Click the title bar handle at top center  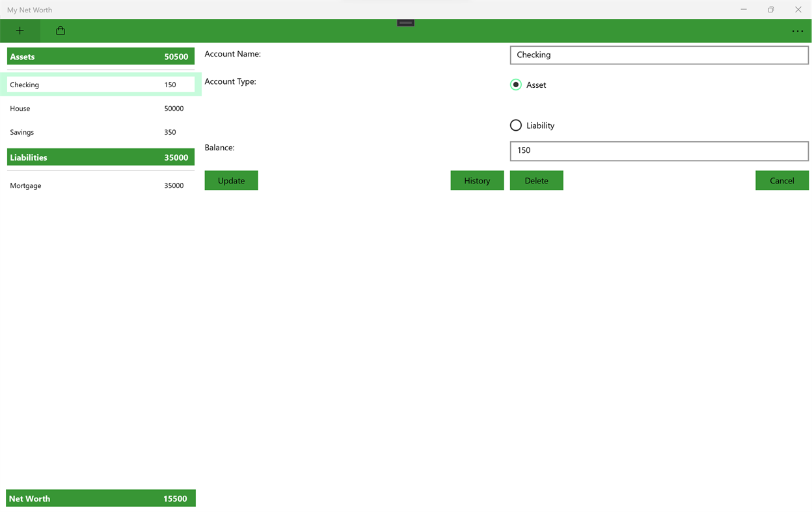click(x=405, y=23)
